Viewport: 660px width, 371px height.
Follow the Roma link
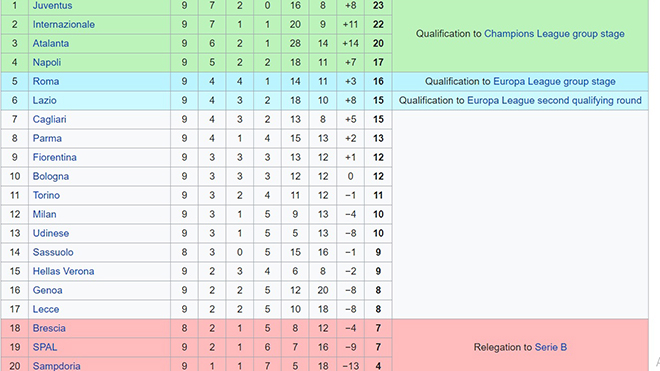click(x=45, y=81)
